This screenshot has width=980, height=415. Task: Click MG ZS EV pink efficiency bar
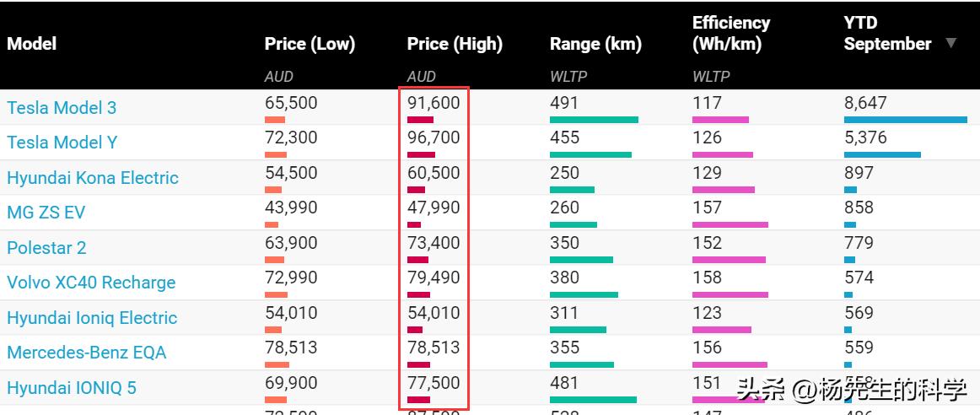pos(730,225)
